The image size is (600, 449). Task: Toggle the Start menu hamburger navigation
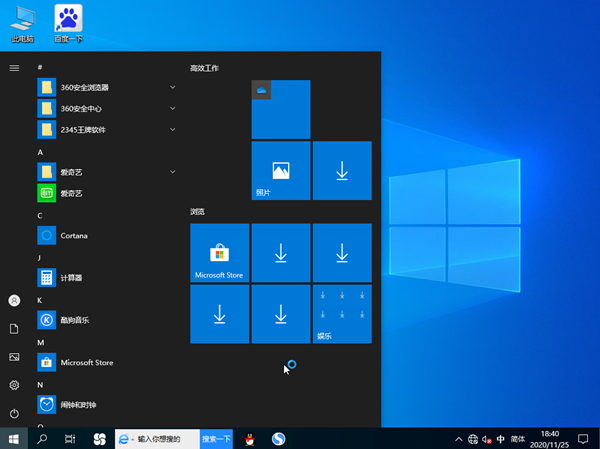pyautogui.click(x=14, y=67)
